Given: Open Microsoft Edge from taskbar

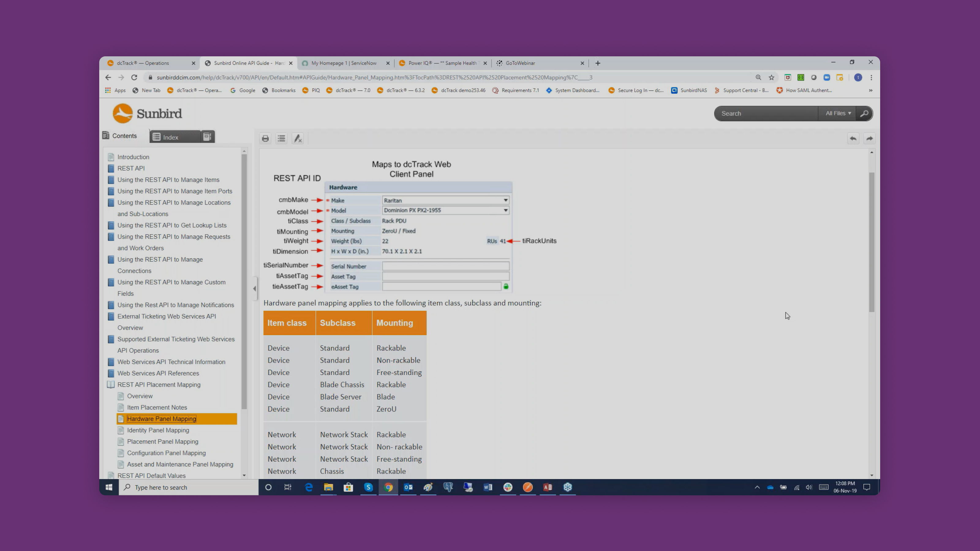Looking at the screenshot, I should click(x=308, y=487).
